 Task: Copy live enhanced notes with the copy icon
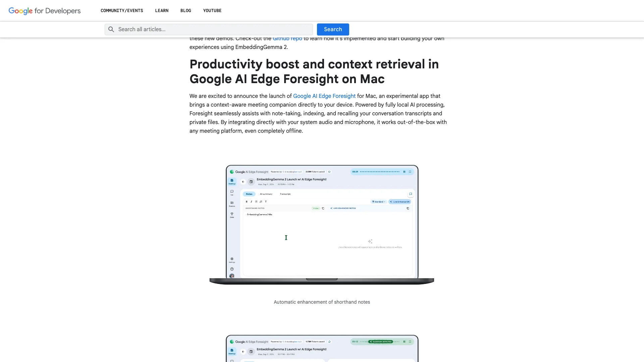[408, 208]
